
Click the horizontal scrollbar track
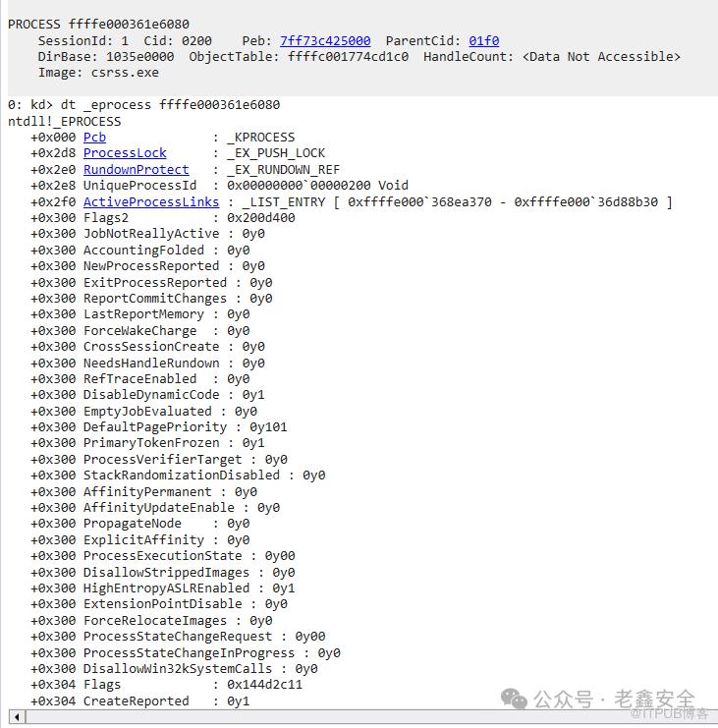(x=371, y=717)
